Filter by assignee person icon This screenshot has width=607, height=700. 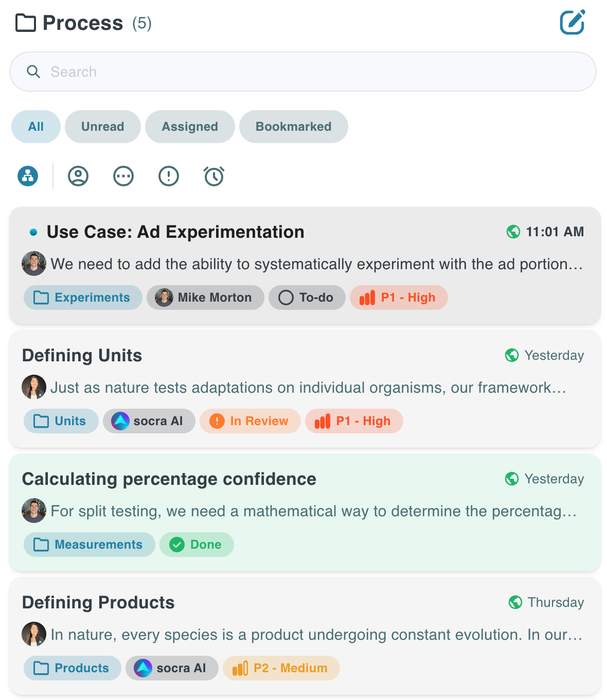pyautogui.click(x=78, y=176)
